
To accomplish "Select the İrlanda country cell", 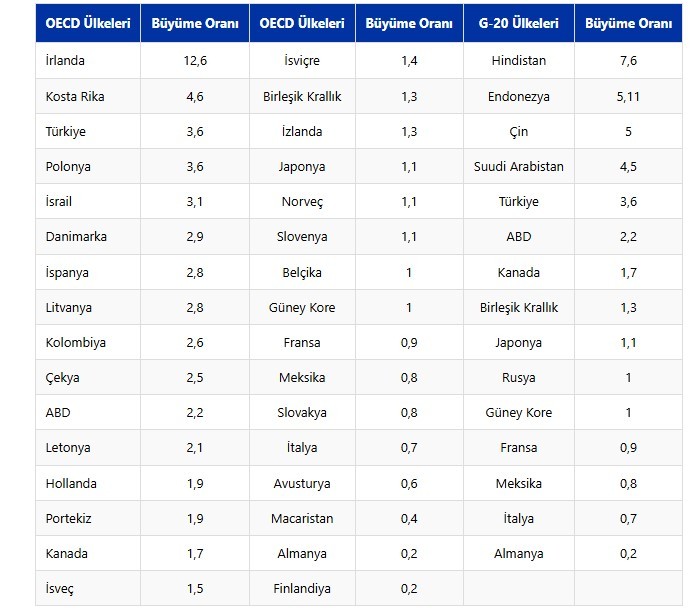I will pyautogui.click(x=65, y=61).
